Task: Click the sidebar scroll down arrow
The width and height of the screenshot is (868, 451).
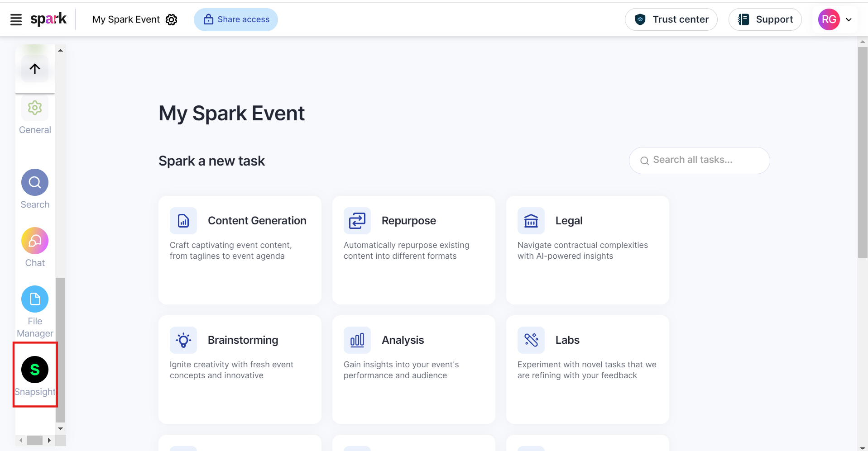Action: click(60, 428)
